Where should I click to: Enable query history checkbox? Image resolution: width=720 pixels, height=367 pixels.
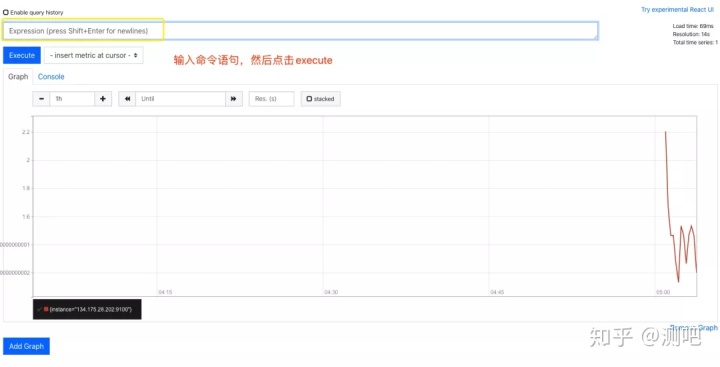click(6, 12)
